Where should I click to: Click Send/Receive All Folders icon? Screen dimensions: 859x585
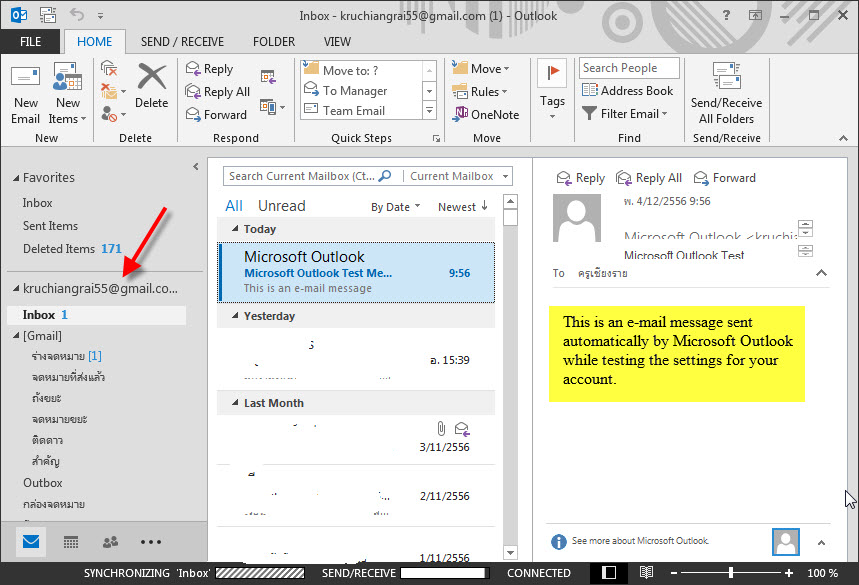point(726,76)
